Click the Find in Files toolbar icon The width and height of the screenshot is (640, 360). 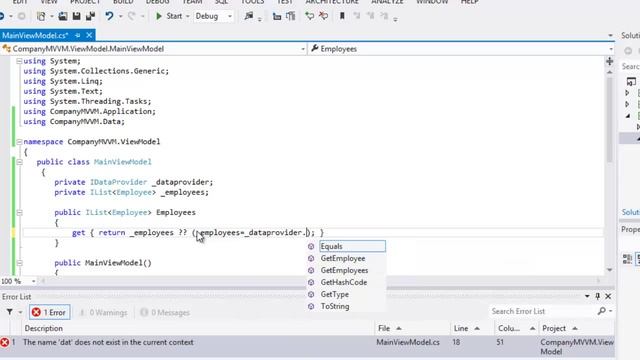249,16
